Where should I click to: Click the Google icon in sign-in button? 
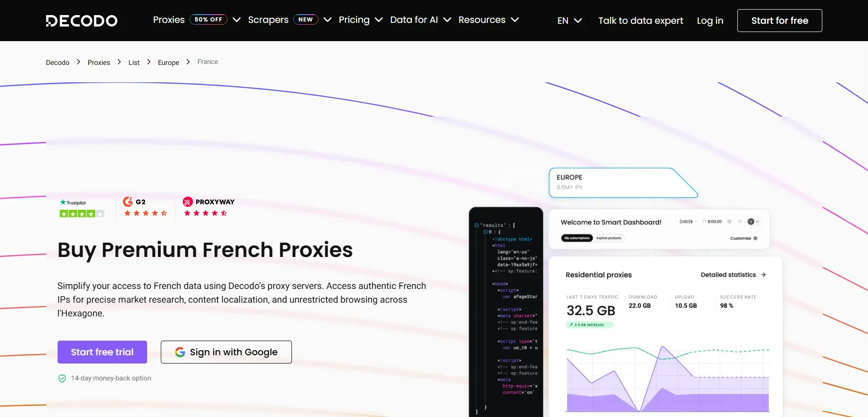180,352
